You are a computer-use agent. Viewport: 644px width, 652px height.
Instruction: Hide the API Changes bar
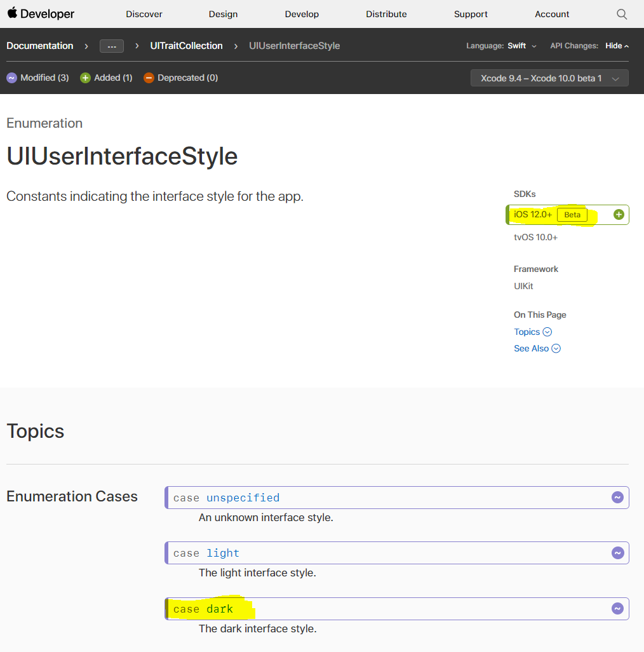pos(617,46)
